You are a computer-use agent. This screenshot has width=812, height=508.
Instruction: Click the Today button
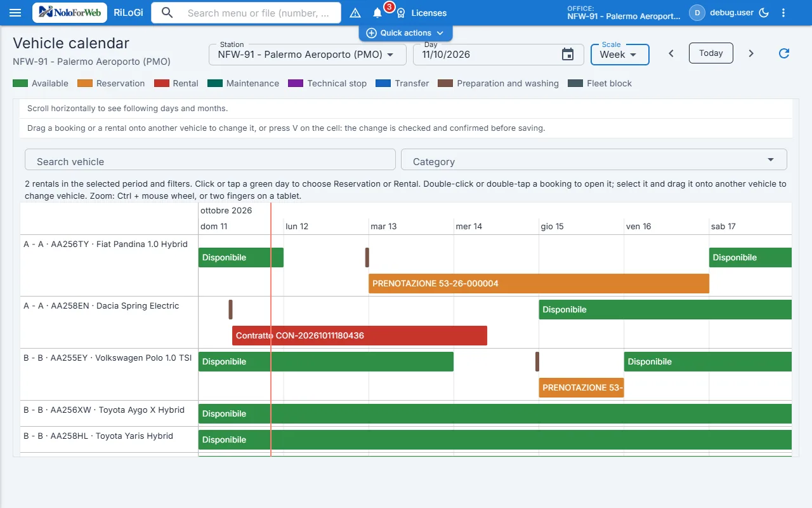click(711, 53)
